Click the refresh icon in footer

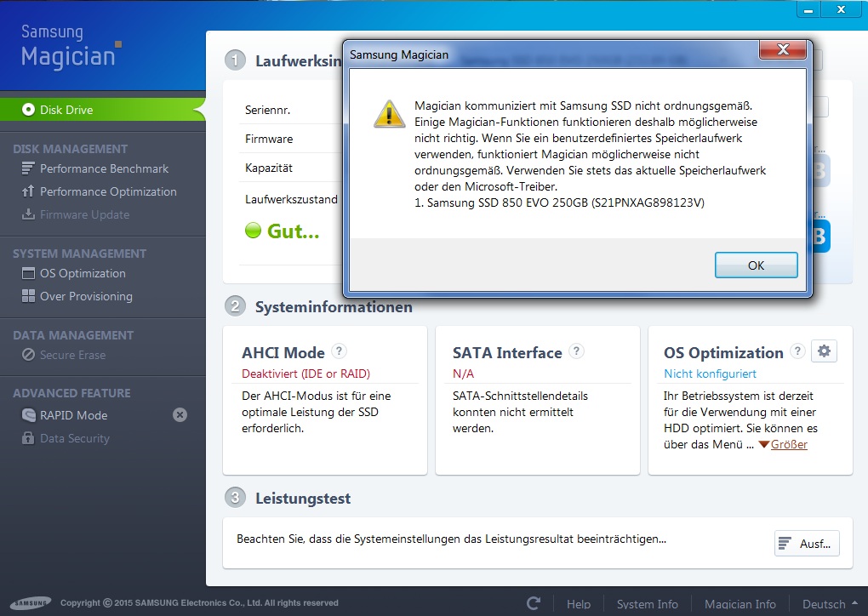pyautogui.click(x=534, y=603)
